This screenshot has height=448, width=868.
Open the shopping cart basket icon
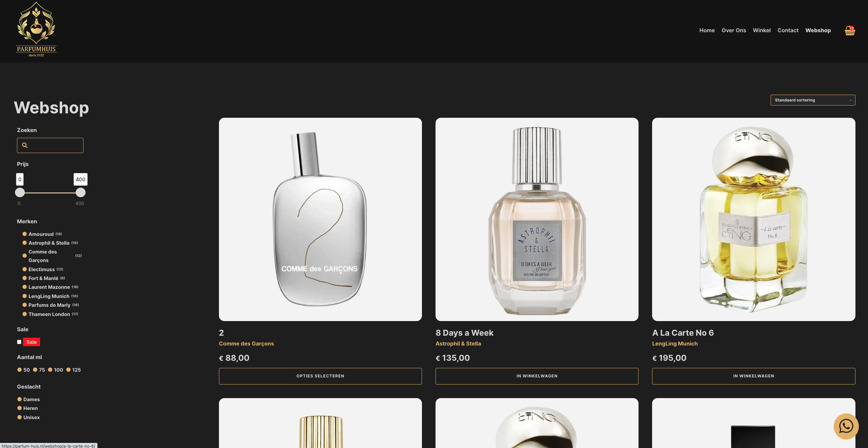coord(850,31)
